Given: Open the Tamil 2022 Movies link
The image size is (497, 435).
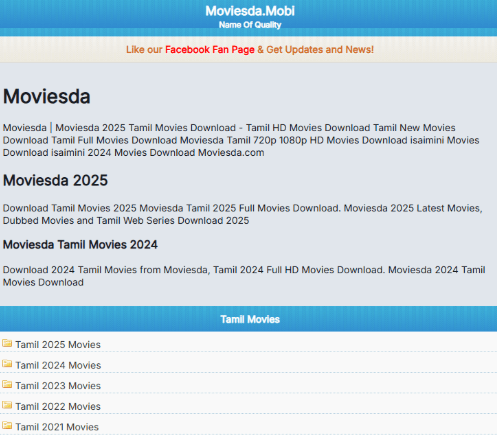Looking at the screenshot, I should click(x=58, y=406).
